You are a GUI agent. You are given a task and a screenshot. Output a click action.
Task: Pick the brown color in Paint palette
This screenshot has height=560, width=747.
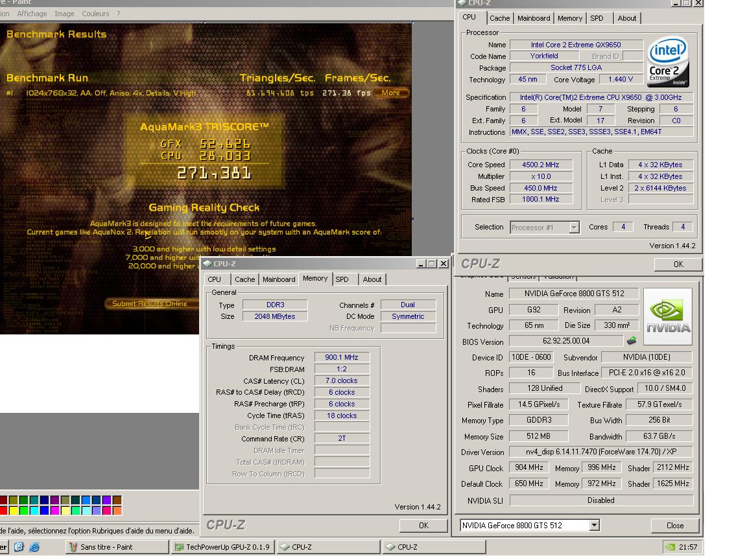tap(117, 500)
